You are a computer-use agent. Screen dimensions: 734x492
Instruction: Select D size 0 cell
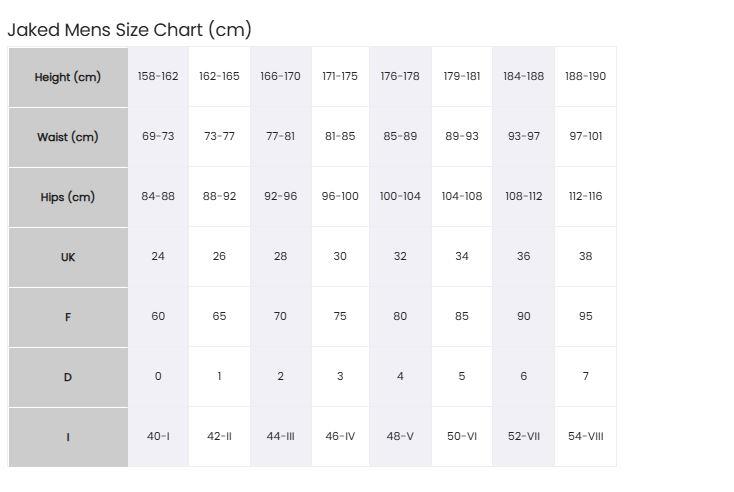[158, 376]
